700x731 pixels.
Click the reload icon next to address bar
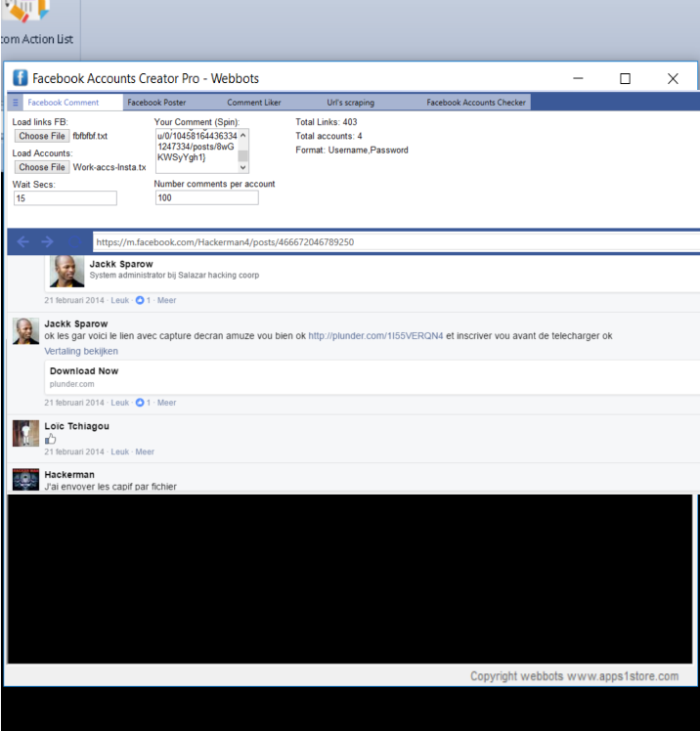pyautogui.click(x=74, y=241)
